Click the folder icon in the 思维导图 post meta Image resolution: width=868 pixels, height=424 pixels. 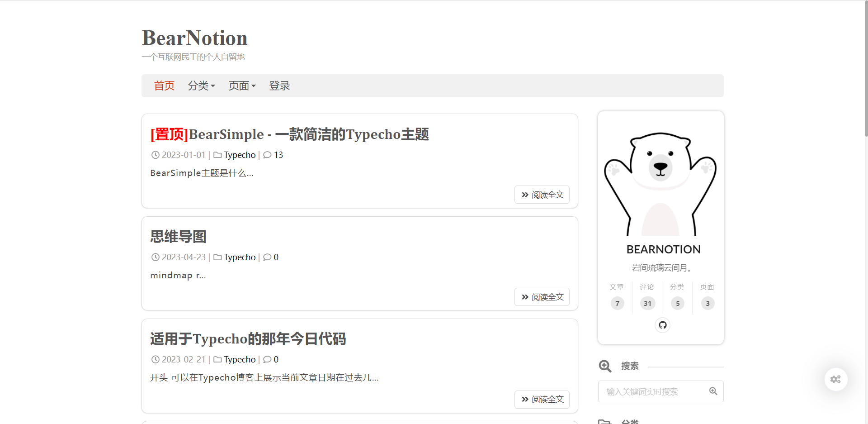click(217, 257)
